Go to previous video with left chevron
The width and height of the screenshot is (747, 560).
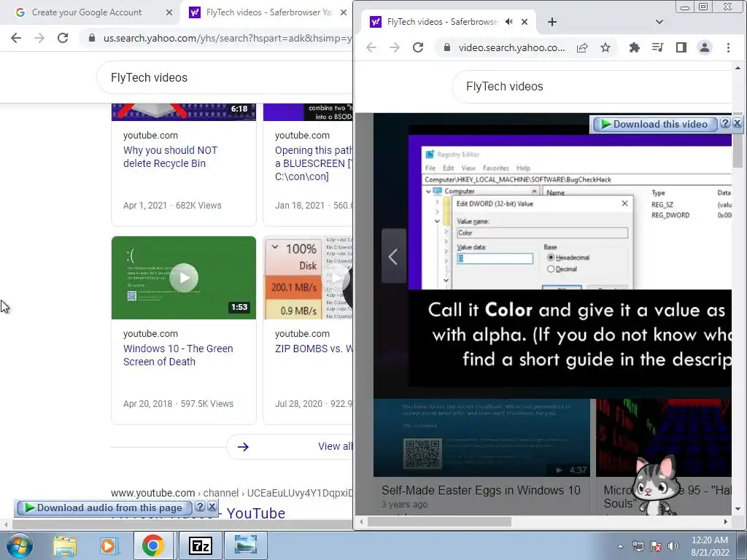[393, 257]
